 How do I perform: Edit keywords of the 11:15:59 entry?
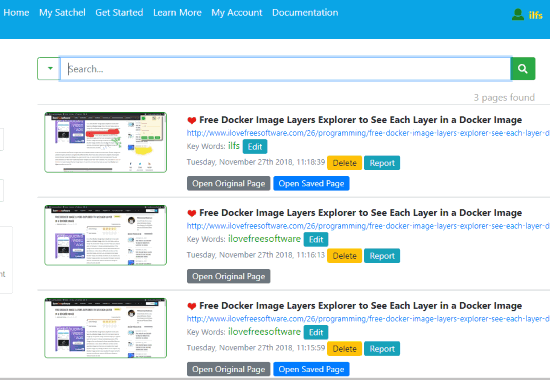[316, 333]
